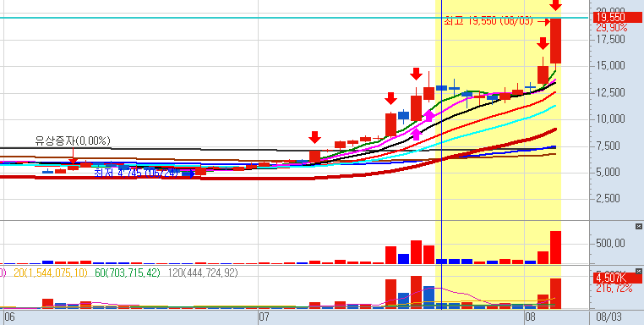
Task: Click the 216,72% volume change text
Action: pyautogui.click(x=614, y=289)
